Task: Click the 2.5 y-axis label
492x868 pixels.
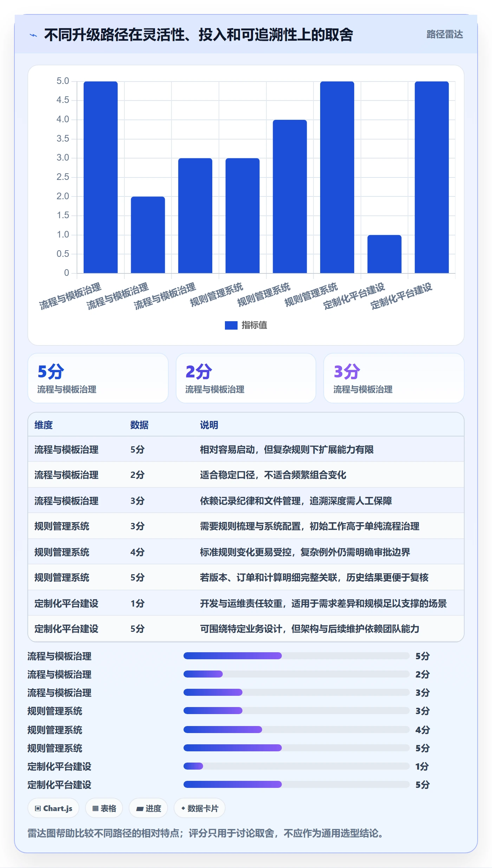Action: pyautogui.click(x=63, y=177)
